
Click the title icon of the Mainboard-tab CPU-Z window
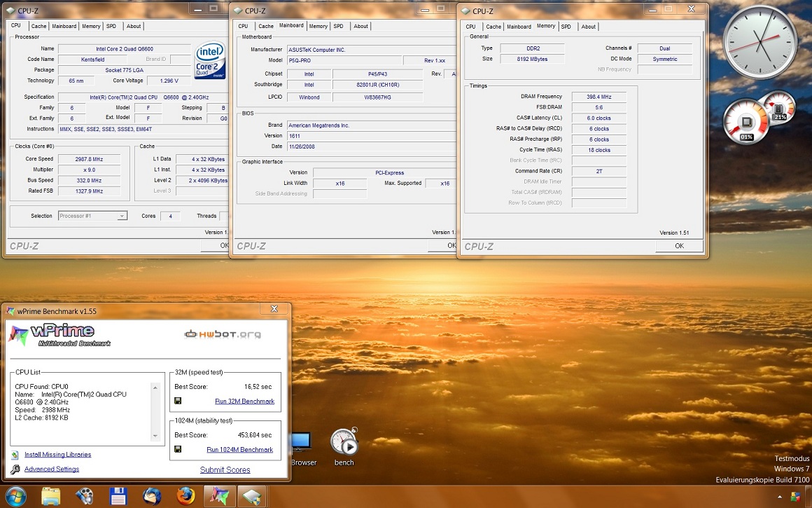(238, 11)
